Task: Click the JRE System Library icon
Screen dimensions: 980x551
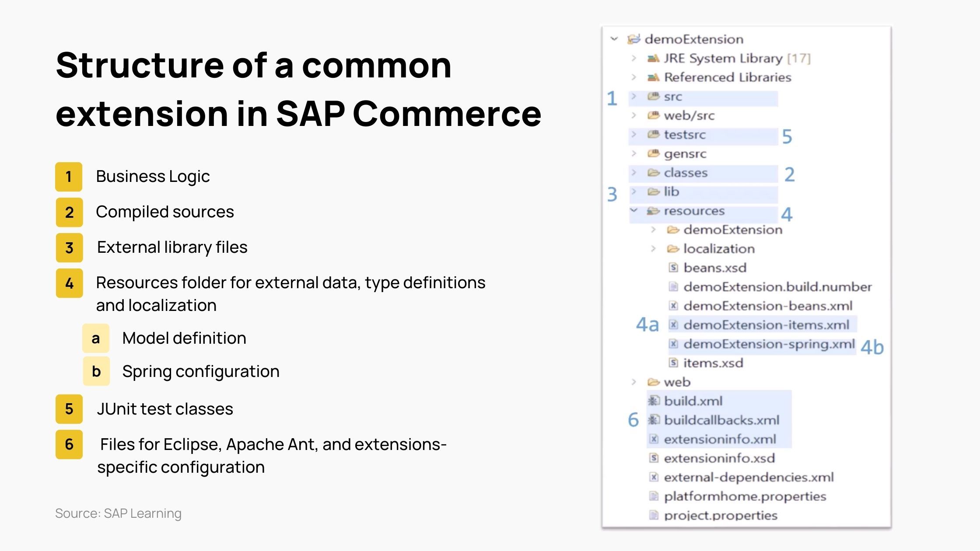Action: [653, 59]
